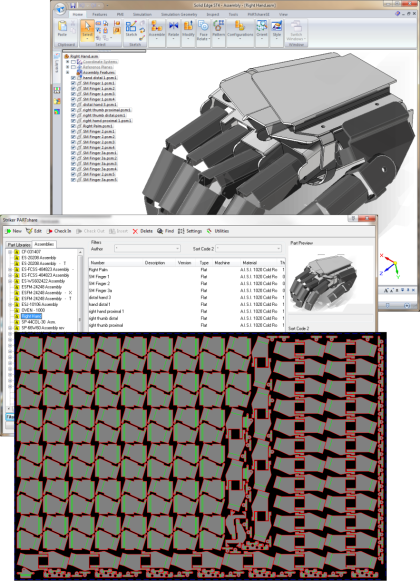Uncheck right thumb proximal.psm:1 checkbox
This screenshot has height=581, width=420.
coord(73,110)
